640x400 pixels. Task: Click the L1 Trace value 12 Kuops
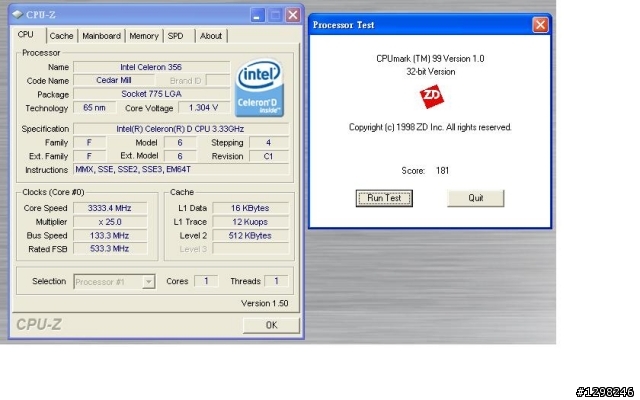coord(250,222)
